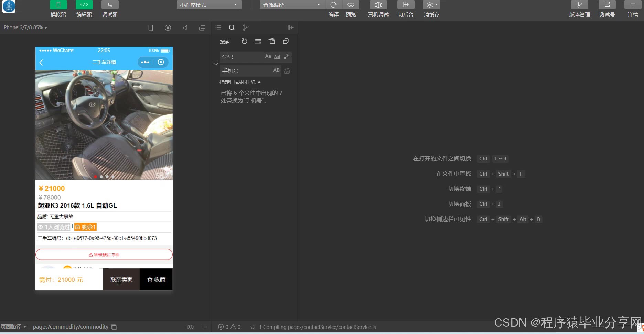Click the switch to background (切后台) icon
Image resolution: width=644 pixels, height=334 pixels.
[406, 5]
